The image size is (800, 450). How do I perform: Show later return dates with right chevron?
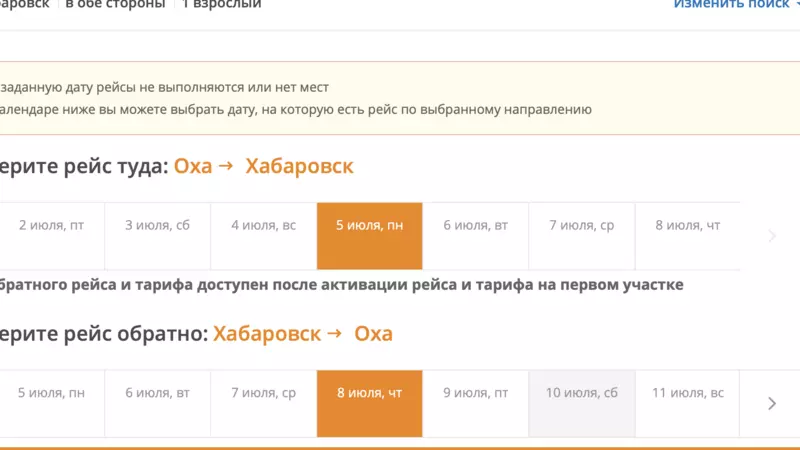click(771, 403)
